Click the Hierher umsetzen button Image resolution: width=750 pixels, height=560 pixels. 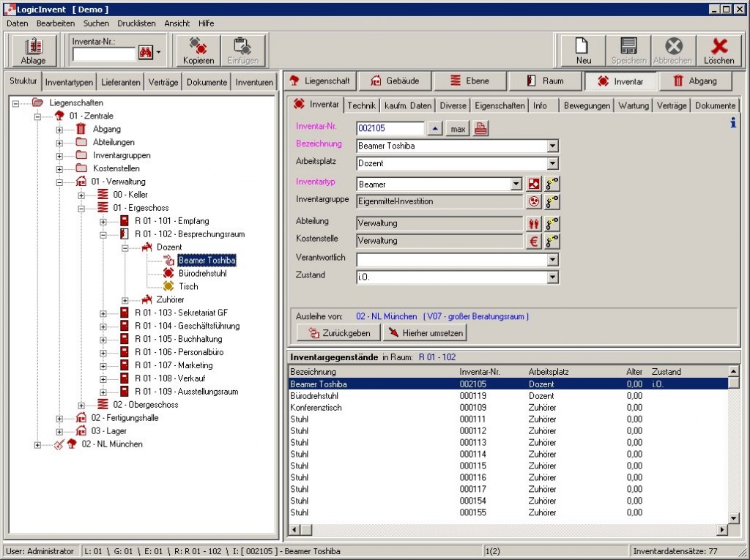[x=426, y=333]
